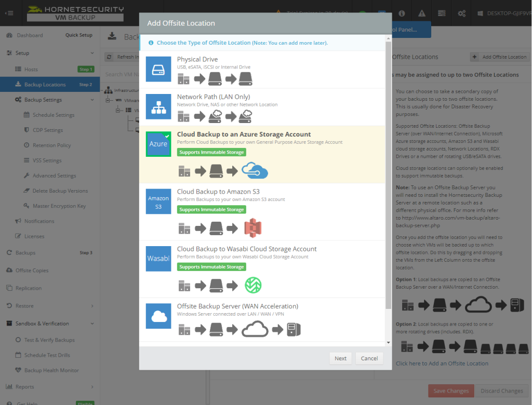Collapse the Setup section chevron

click(92, 53)
